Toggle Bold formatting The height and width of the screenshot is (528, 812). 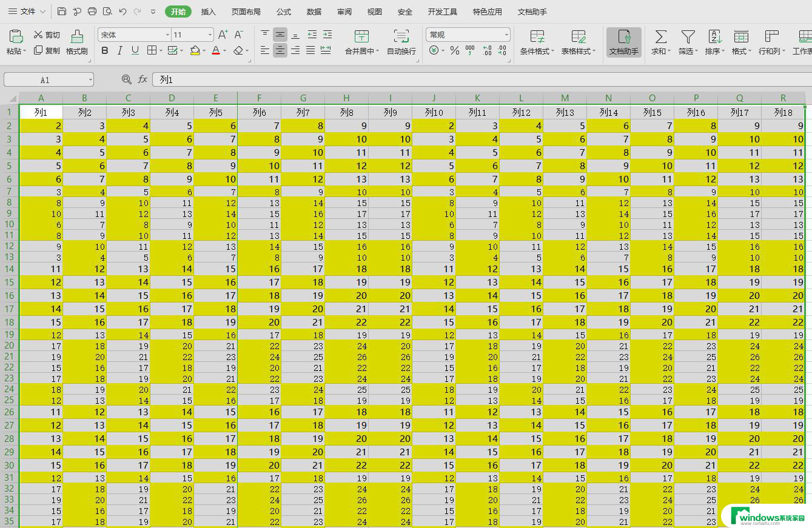coord(105,50)
